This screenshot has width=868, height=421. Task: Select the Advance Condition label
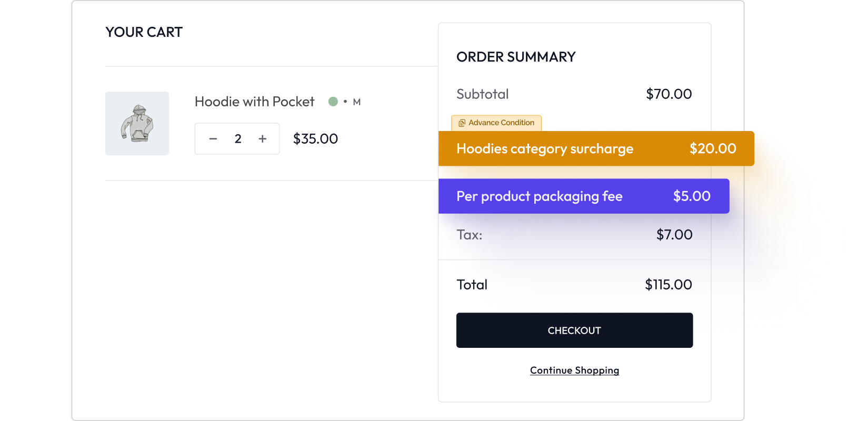[x=501, y=123]
